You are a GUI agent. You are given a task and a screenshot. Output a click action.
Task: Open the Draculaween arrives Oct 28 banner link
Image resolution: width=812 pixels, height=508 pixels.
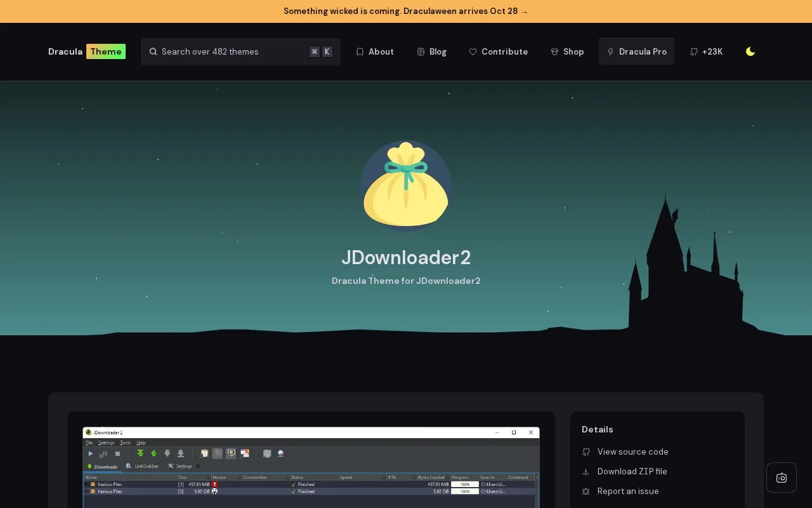click(x=406, y=11)
